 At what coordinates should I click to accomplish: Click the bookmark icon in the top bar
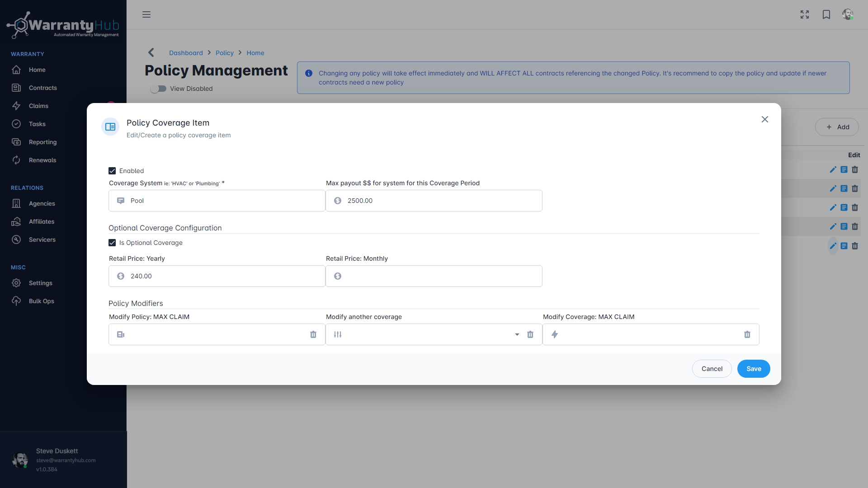(x=826, y=14)
